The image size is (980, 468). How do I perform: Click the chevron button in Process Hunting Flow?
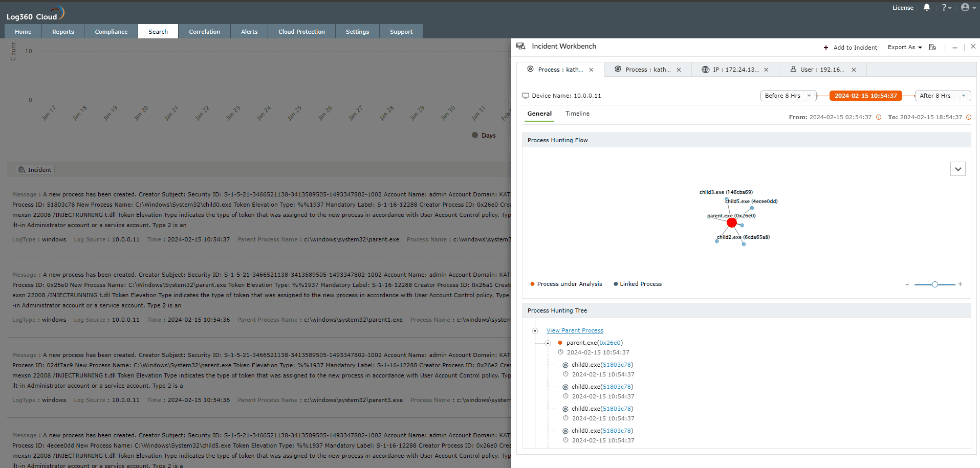click(958, 169)
